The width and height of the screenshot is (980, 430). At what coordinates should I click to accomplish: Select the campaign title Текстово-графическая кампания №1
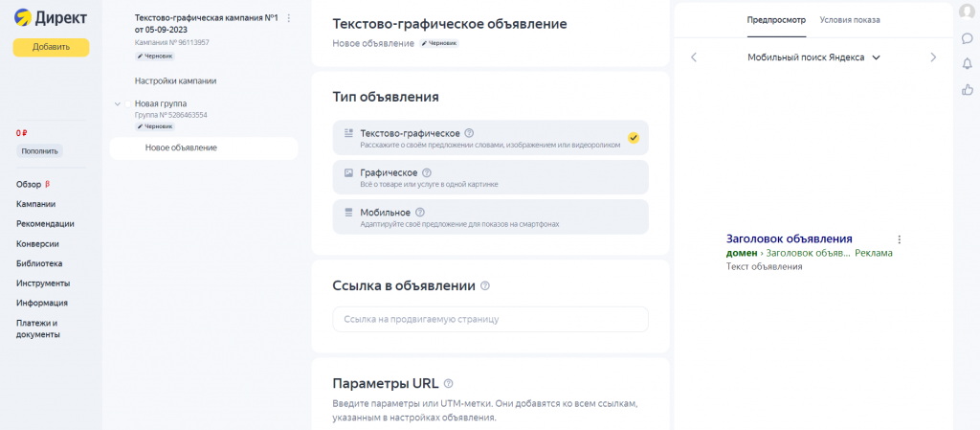(x=207, y=24)
